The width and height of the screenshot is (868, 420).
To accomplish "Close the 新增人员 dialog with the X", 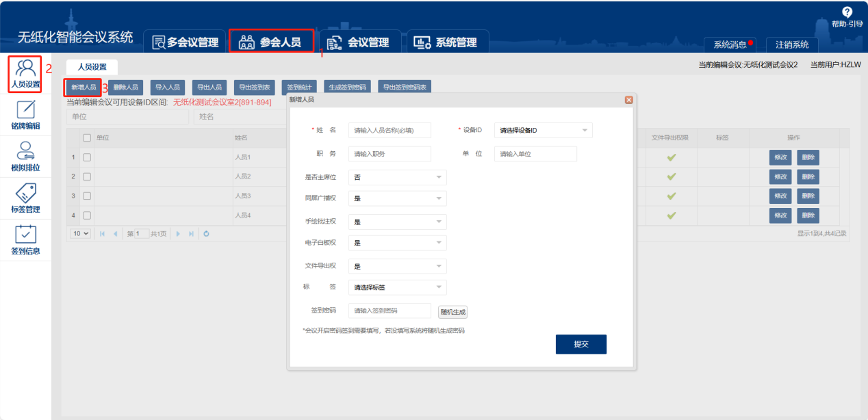I will (x=628, y=100).
